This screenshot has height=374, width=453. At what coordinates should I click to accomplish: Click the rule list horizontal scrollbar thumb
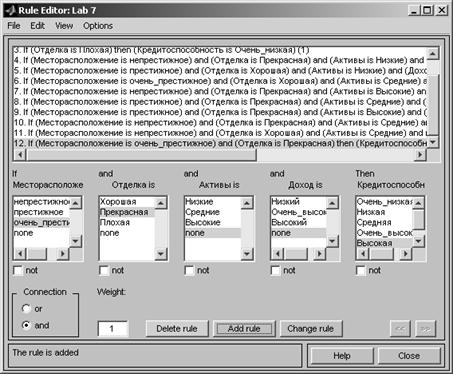(141, 155)
